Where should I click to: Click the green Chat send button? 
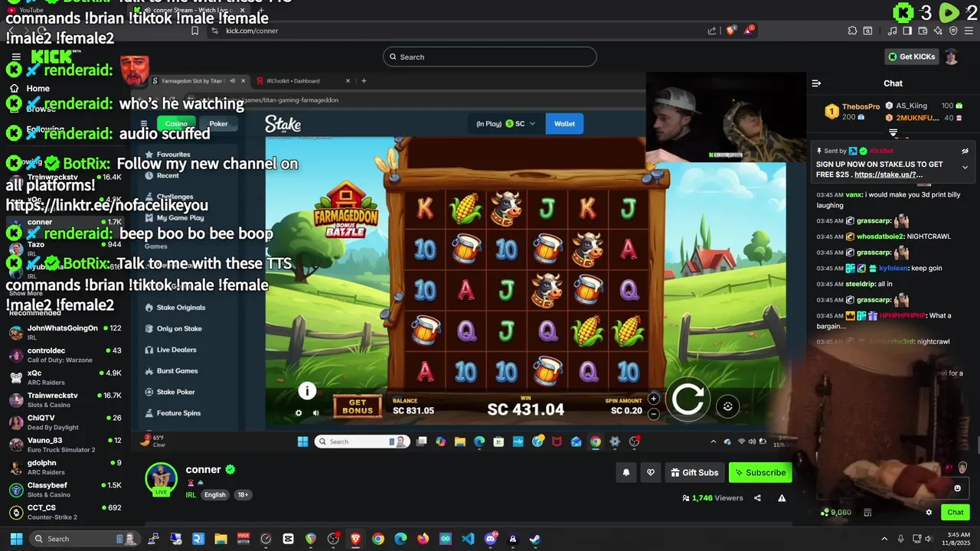click(x=955, y=513)
